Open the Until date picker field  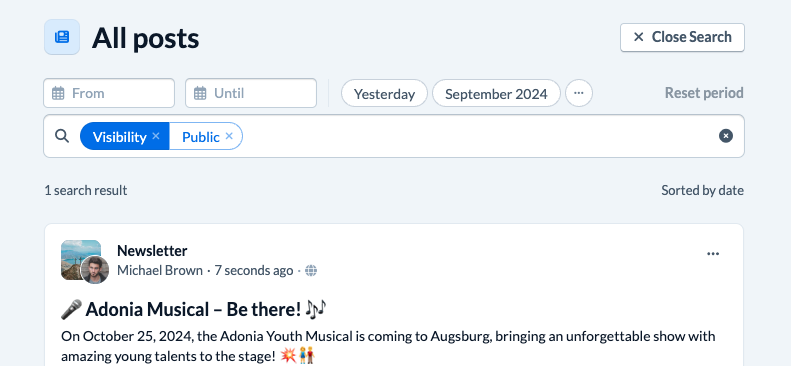pos(251,93)
